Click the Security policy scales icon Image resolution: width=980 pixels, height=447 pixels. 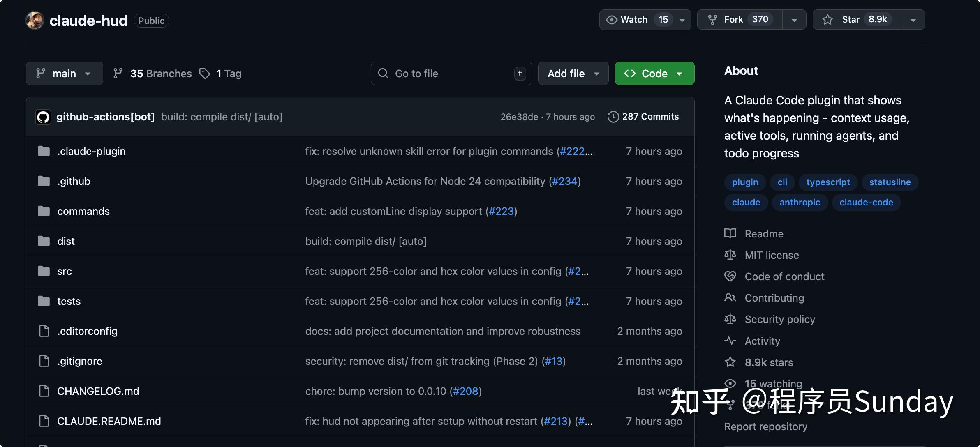tap(730, 319)
